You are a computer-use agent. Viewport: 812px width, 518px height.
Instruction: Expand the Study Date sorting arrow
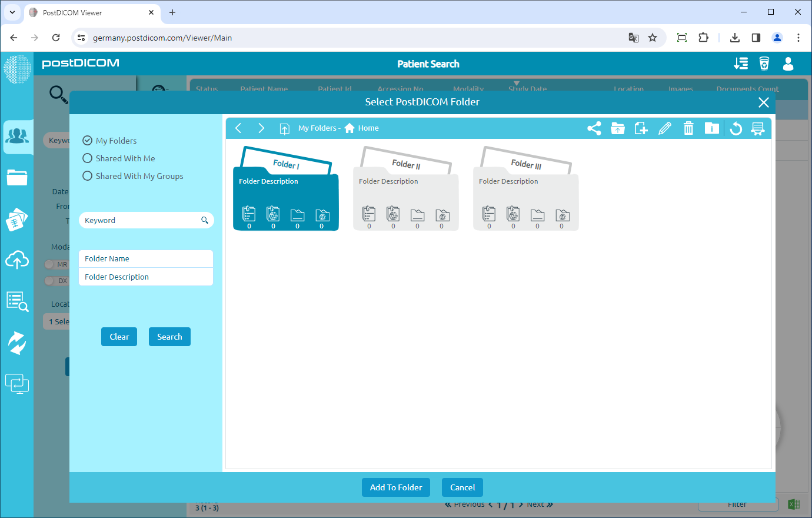[517, 84]
